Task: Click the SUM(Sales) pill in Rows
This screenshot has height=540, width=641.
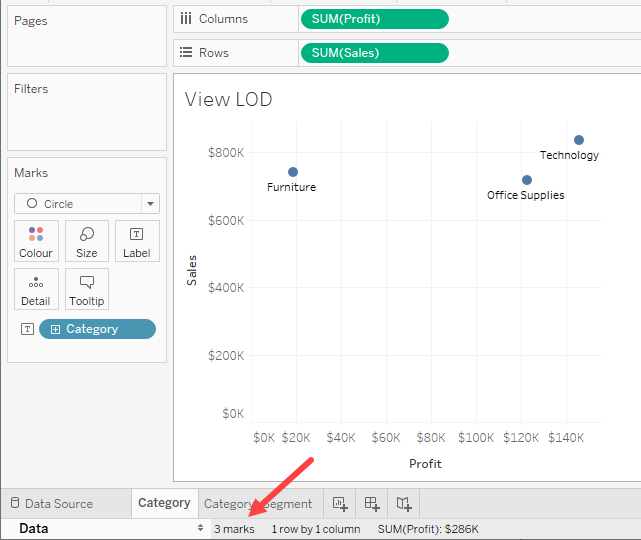Action: (373, 53)
